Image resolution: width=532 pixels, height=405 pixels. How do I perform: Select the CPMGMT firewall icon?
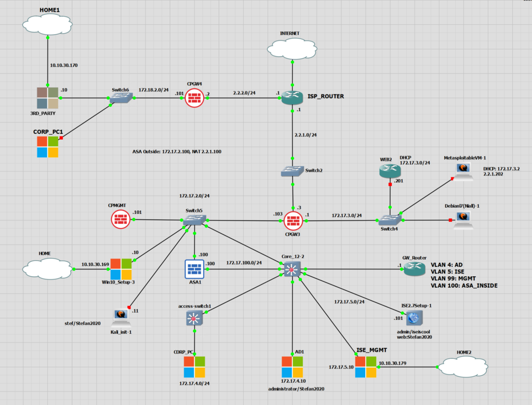[x=121, y=220]
